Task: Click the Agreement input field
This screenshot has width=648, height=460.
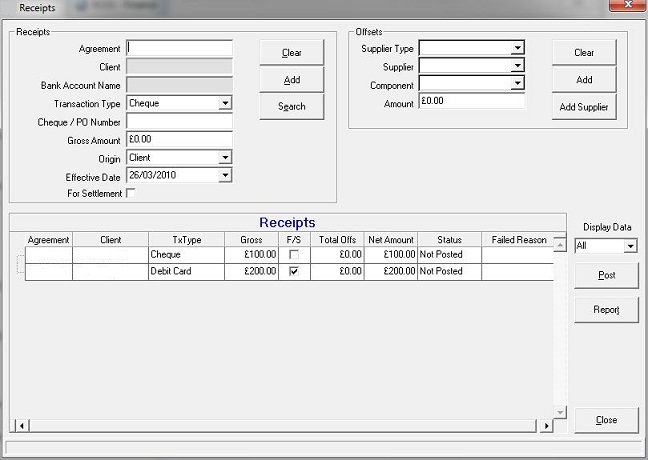Action: click(180, 48)
